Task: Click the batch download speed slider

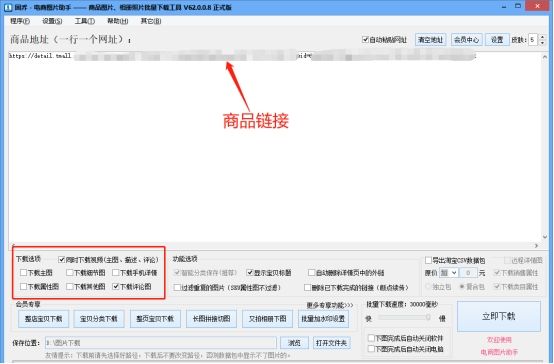Action: [x=405, y=317]
